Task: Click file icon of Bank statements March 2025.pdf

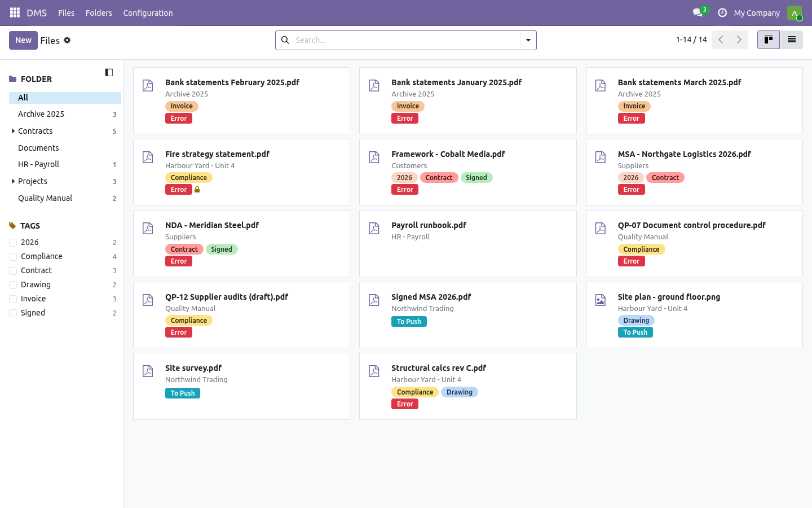Action: pos(601,85)
